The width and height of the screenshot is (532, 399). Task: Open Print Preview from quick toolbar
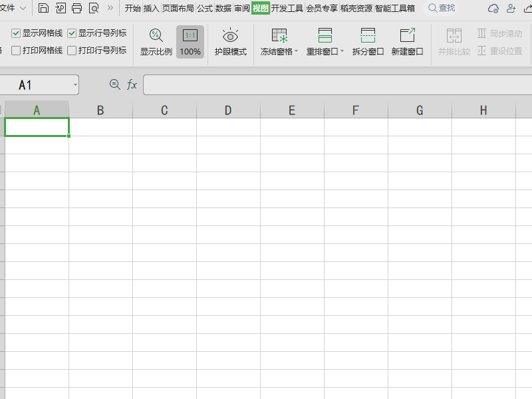click(x=94, y=8)
